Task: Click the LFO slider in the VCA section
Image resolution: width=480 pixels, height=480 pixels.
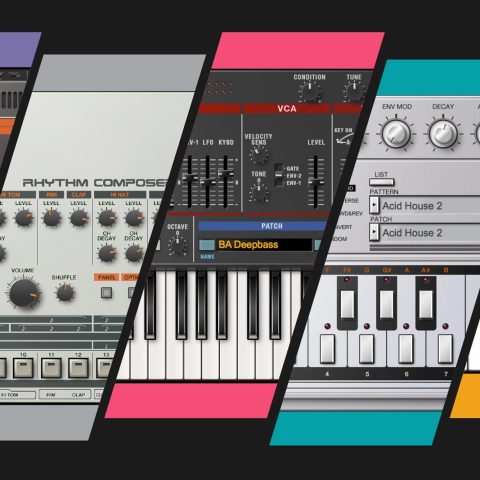Action: [208, 182]
